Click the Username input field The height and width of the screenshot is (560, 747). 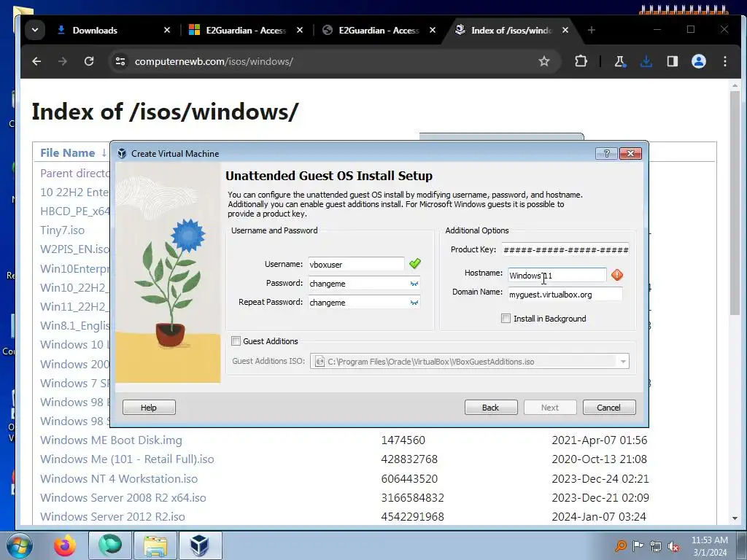point(356,264)
